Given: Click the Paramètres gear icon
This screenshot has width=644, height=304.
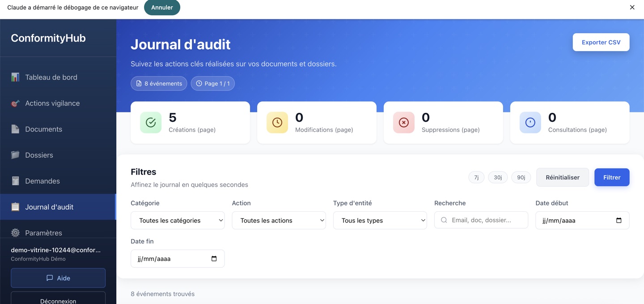Looking at the screenshot, I should click(15, 233).
